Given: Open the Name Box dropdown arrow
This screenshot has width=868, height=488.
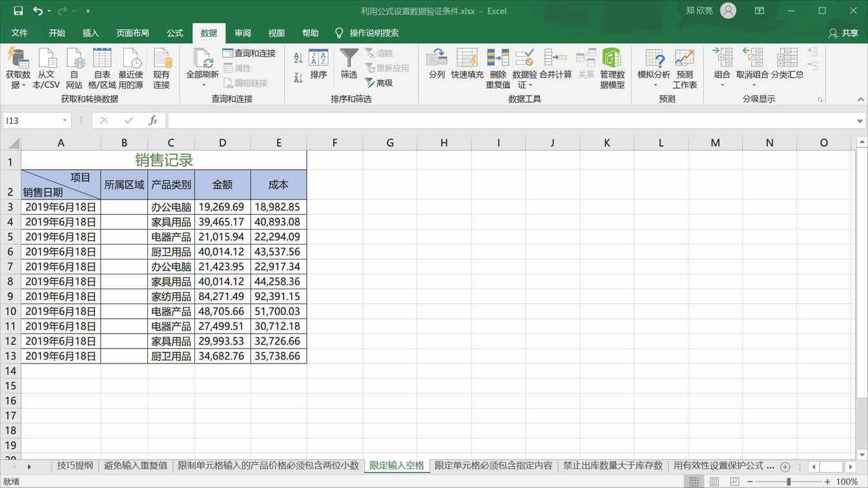Looking at the screenshot, I should pos(65,121).
